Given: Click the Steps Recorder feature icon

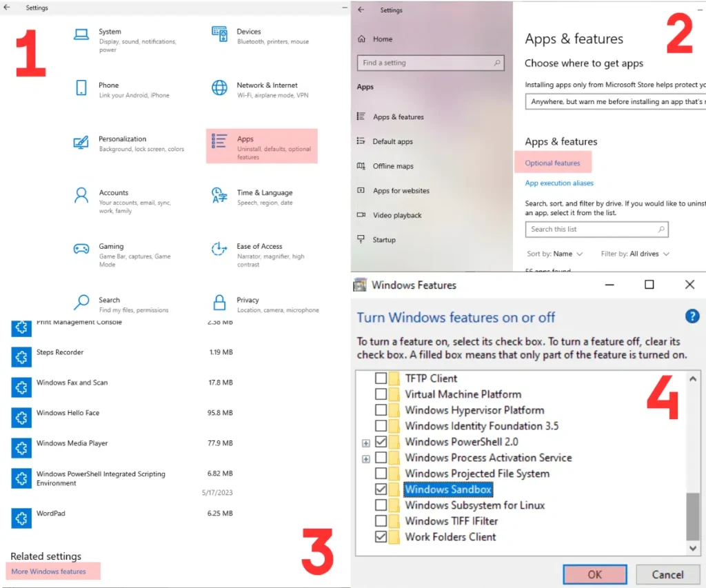Looking at the screenshot, I should click(x=21, y=358).
